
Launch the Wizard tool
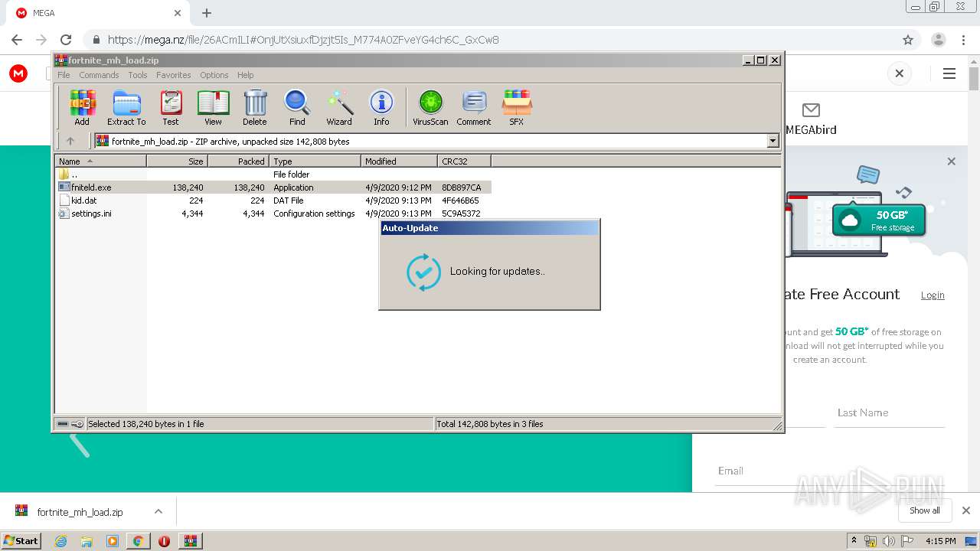pyautogui.click(x=339, y=107)
